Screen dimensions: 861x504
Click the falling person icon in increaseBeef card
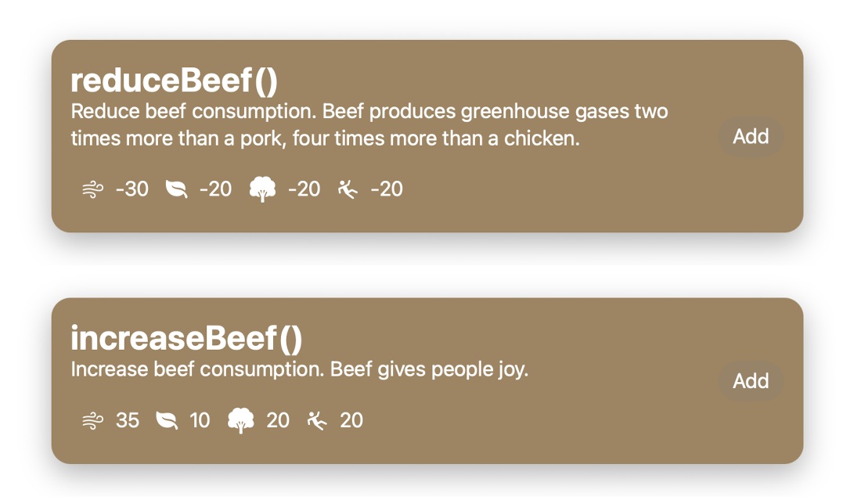click(x=317, y=421)
